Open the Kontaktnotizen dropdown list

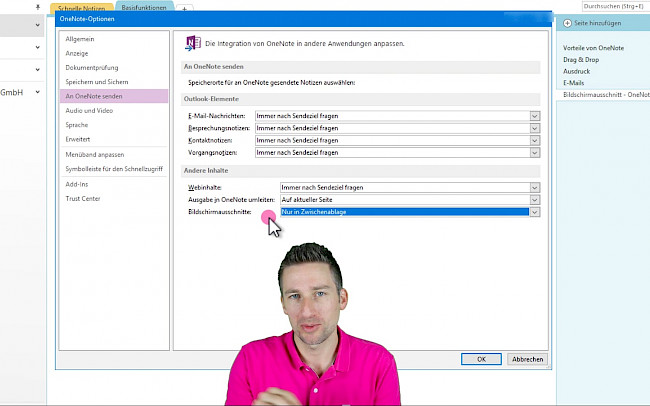click(535, 141)
